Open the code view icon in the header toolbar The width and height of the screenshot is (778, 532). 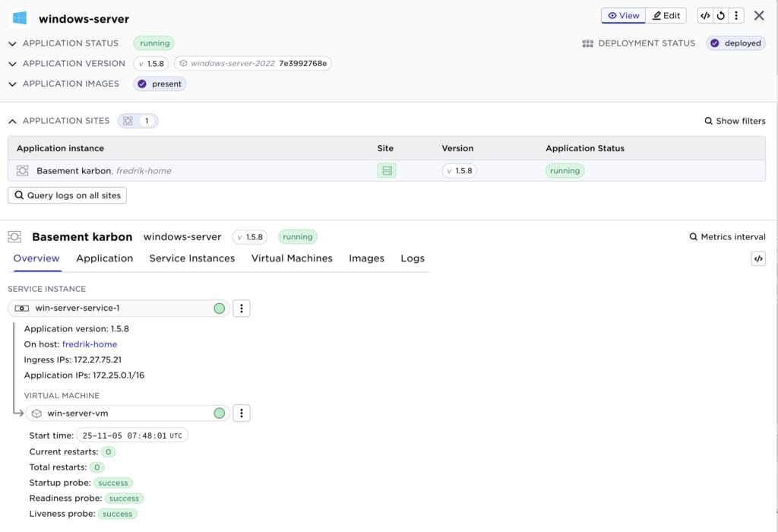pos(706,15)
